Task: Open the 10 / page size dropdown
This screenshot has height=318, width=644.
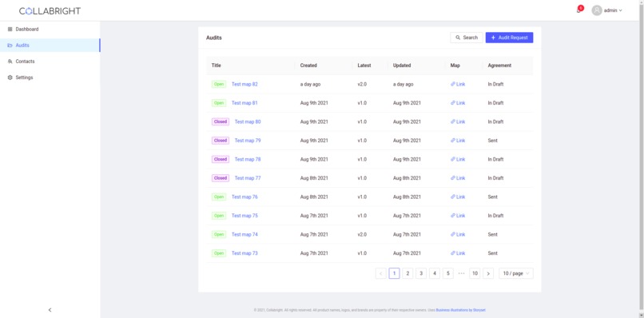Action: 516,273
